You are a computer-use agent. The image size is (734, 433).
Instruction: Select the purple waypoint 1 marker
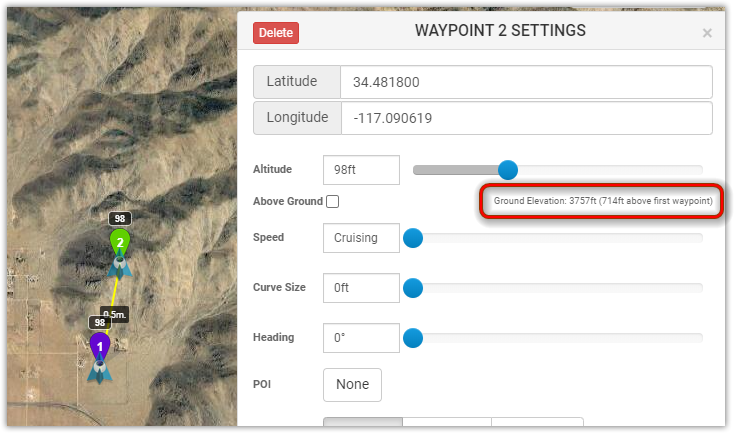point(100,346)
